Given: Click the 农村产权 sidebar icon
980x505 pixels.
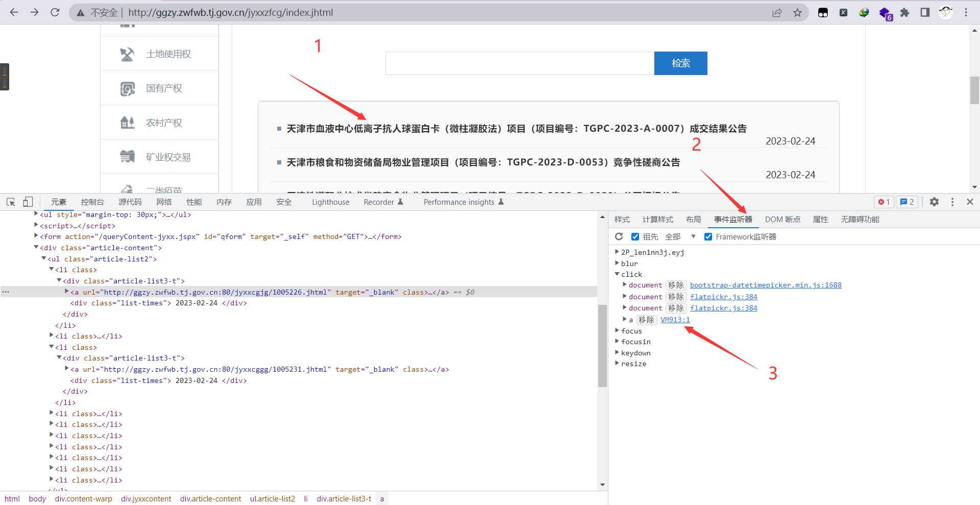Looking at the screenshot, I should pyautogui.click(x=127, y=123).
